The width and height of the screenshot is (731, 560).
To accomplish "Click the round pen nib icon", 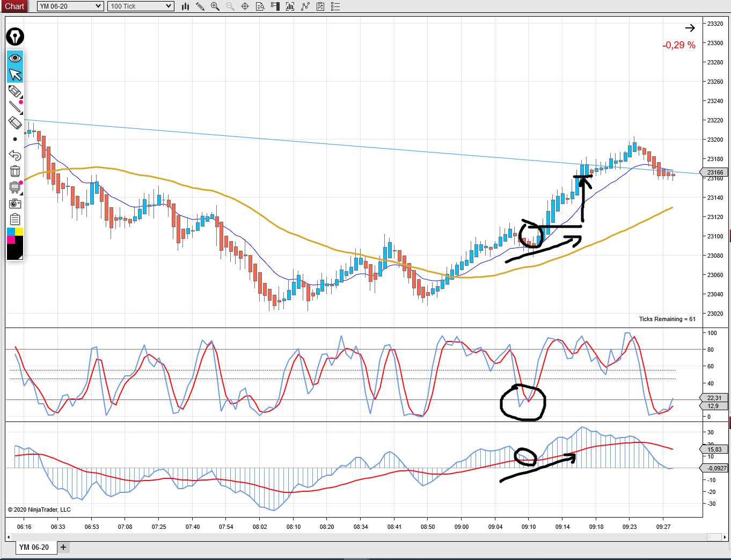I will coord(15,37).
